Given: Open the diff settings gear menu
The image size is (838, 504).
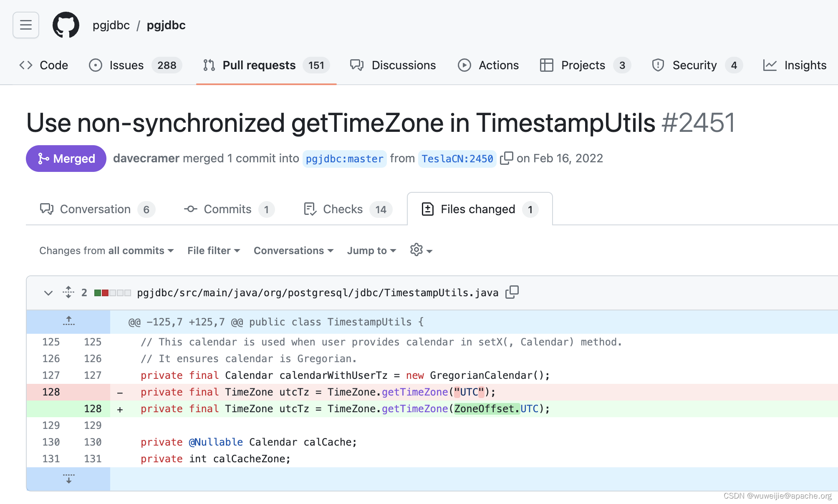Looking at the screenshot, I should [x=421, y=250].
